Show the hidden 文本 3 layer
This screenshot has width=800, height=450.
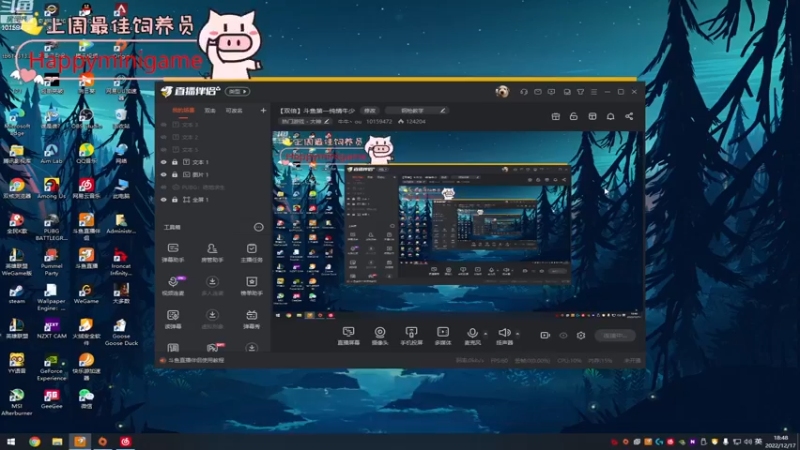(x=164, y=124)
